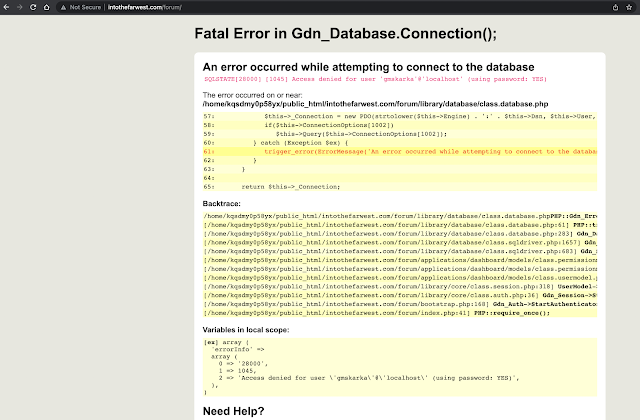Click code line 59 with $this->Query
Image resolution: width=640 pixels, height=420 pixels.
pyautogui.click(x=400, y=134)
